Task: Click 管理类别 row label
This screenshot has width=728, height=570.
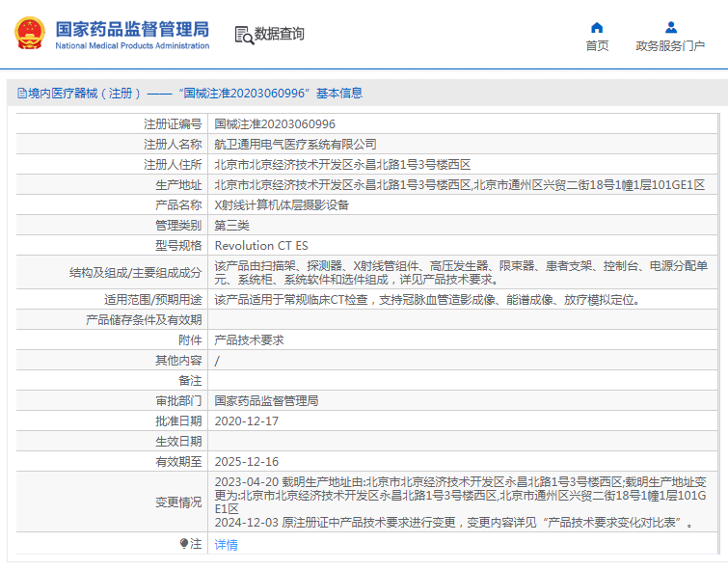Action: click(x=178, y=226)
